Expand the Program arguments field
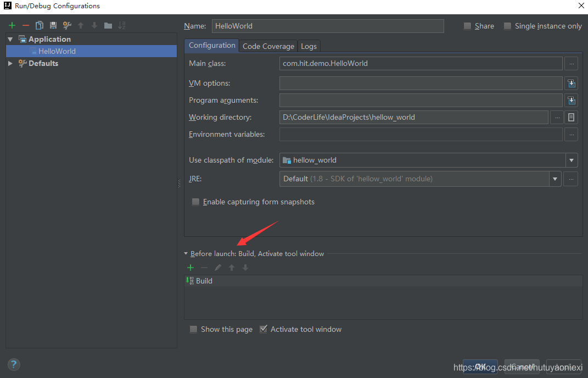The width and height of the screenshot is (588, 378). (571, 100)
